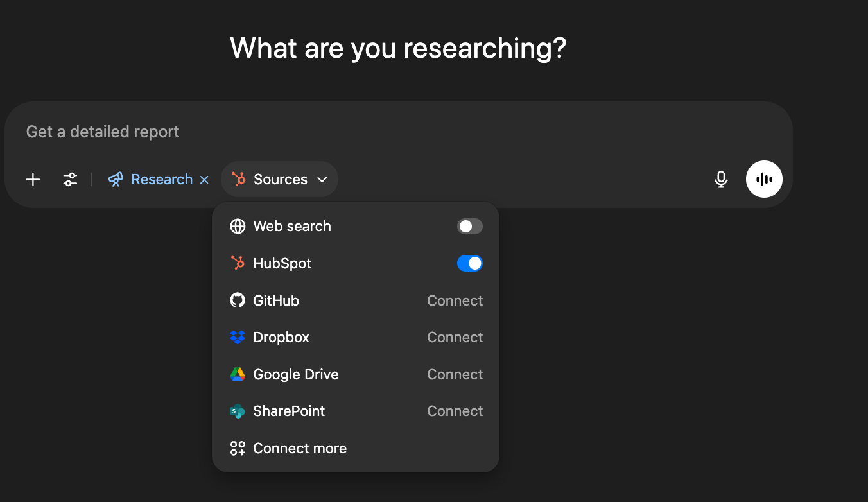
Task: Click the plus attach icon
Action: coord(33,180)
